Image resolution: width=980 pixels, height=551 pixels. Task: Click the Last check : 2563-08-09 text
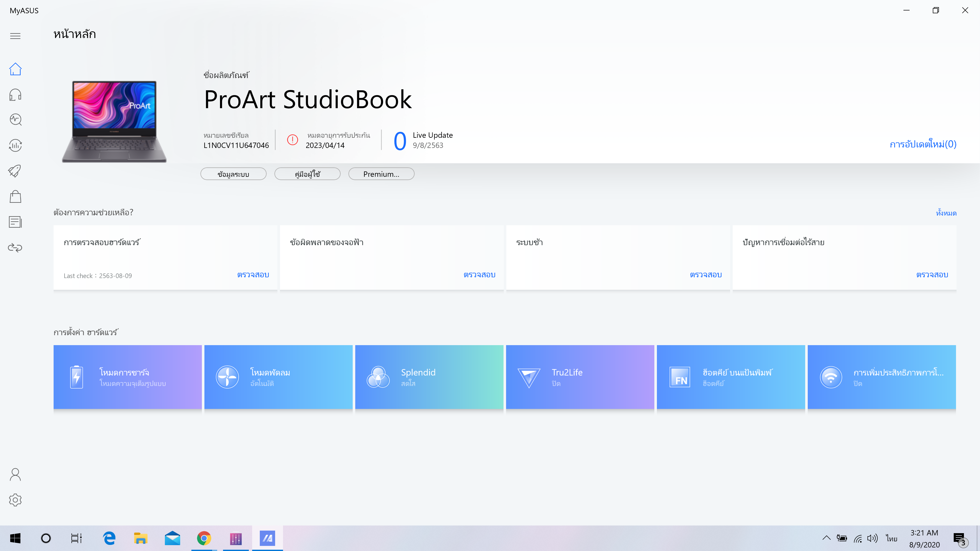98,276
